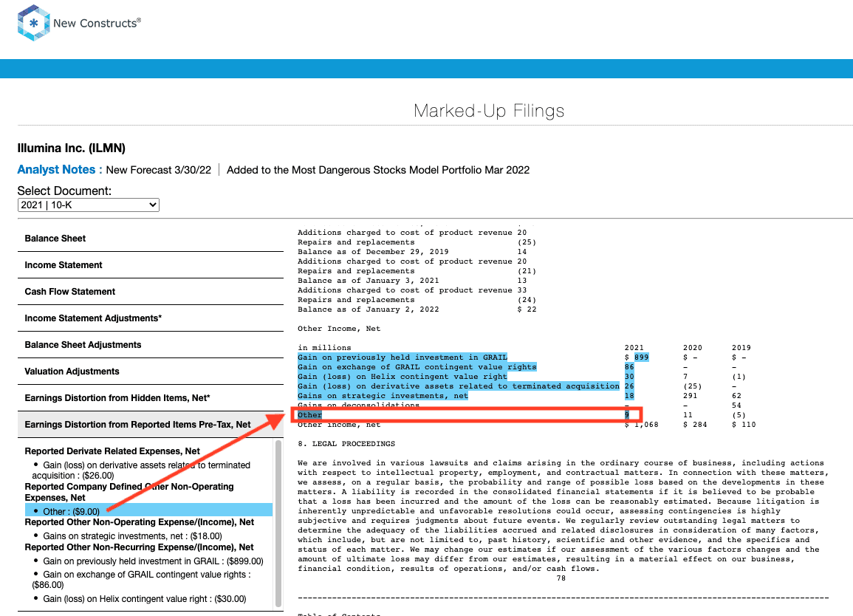Click highlighted filing row 'Gains on strategic investments, net'
The height and width of the screenshot is (616, 853).
click(383, 396)
